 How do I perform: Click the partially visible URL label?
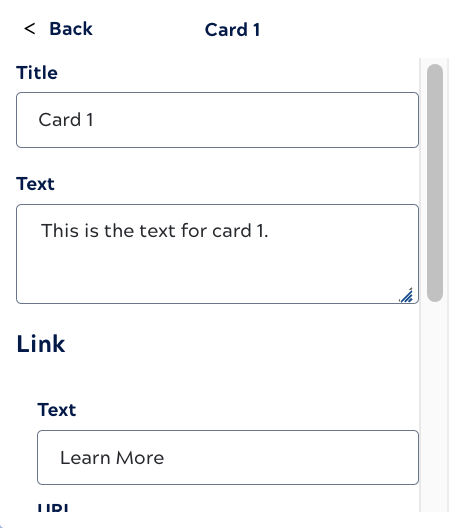coord(53,507)
